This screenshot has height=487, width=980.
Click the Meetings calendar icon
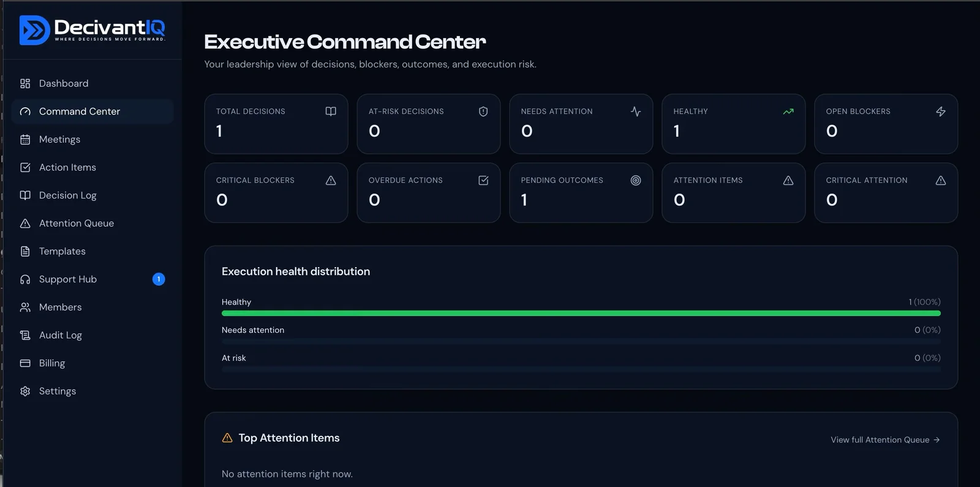(x=25, y=140)
